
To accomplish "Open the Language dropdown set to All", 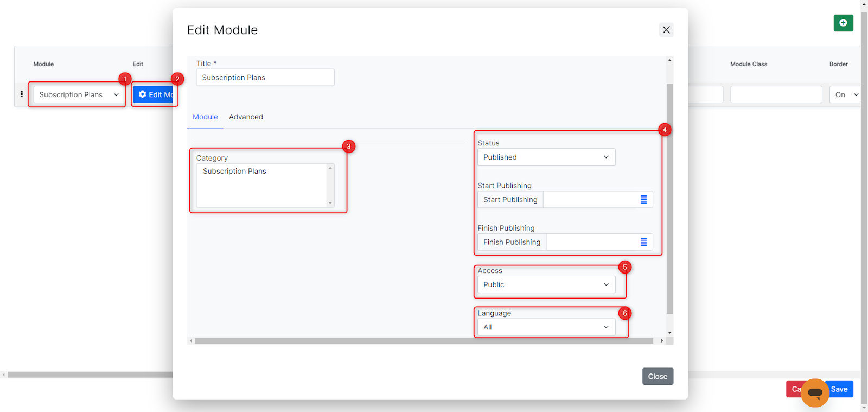I will coord(546,327).
